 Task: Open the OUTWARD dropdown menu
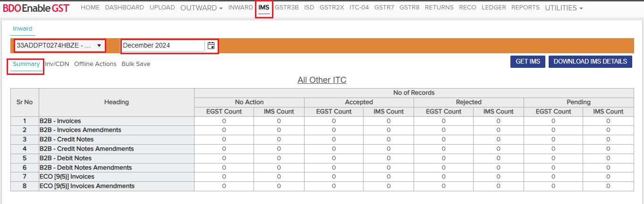[201, 8]
